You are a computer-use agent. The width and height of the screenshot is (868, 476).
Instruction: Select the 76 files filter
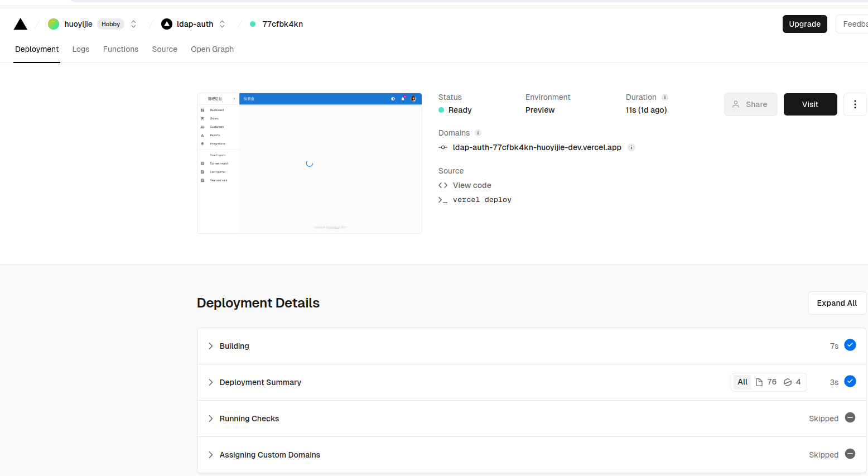click(766, 382)
